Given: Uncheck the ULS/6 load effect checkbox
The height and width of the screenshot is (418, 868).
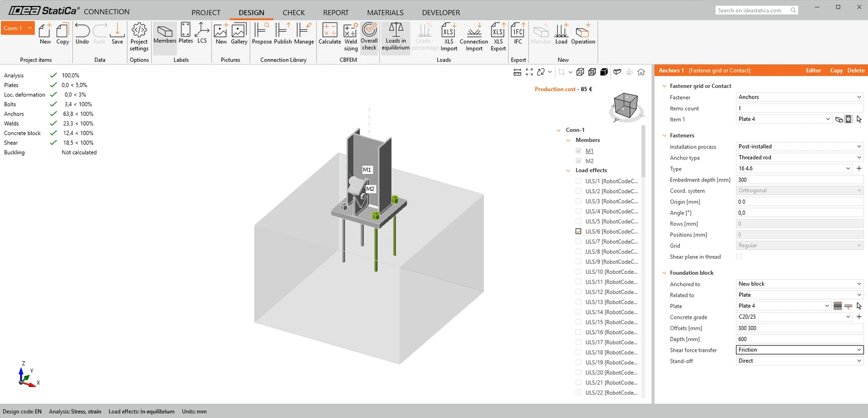Looking at the screenshot, I should tap(578, 231).
